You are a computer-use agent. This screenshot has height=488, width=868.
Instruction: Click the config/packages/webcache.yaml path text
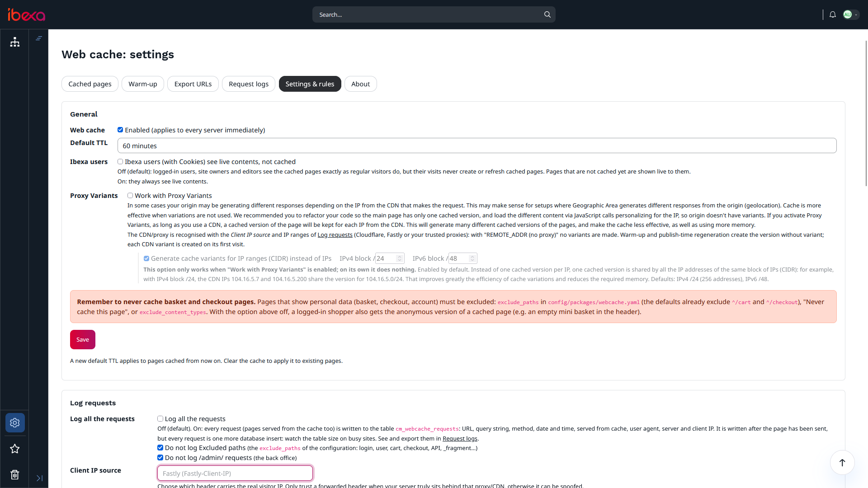pyautogui.click(x=594, y=302)
